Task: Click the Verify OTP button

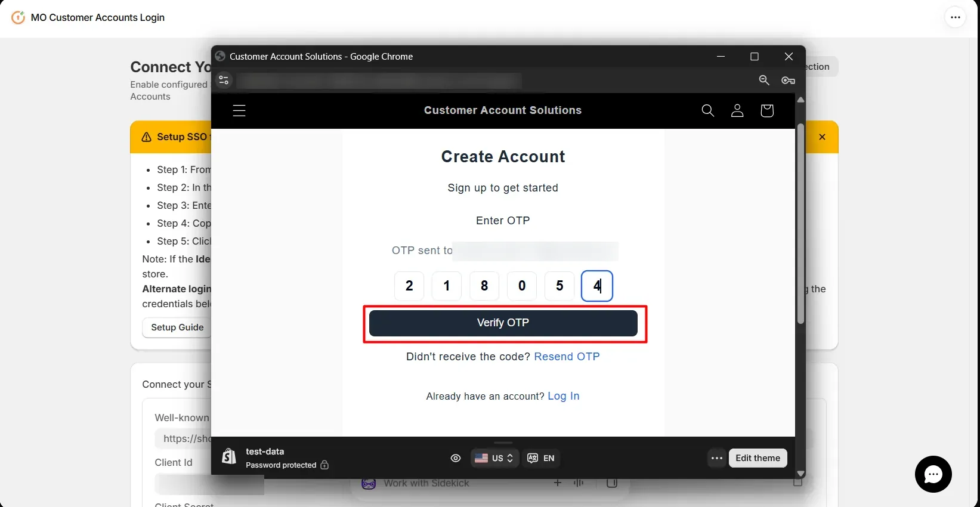Action: point(503,323)
